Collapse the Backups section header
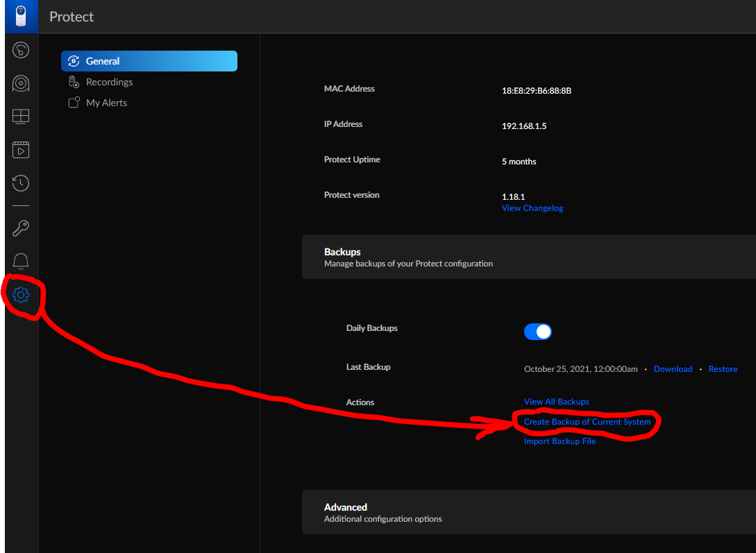Viewport: 756px width, 553px height. click(x=528, y=257)
